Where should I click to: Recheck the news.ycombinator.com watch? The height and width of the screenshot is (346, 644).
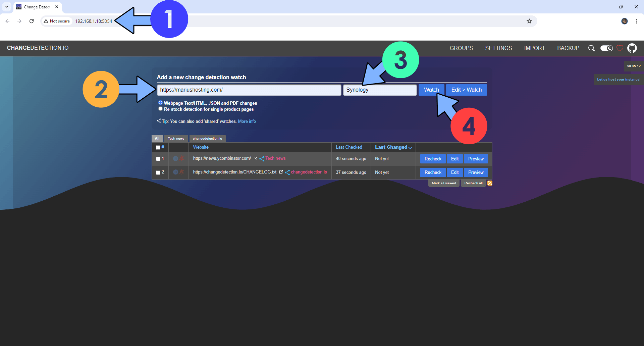[433, 159]
